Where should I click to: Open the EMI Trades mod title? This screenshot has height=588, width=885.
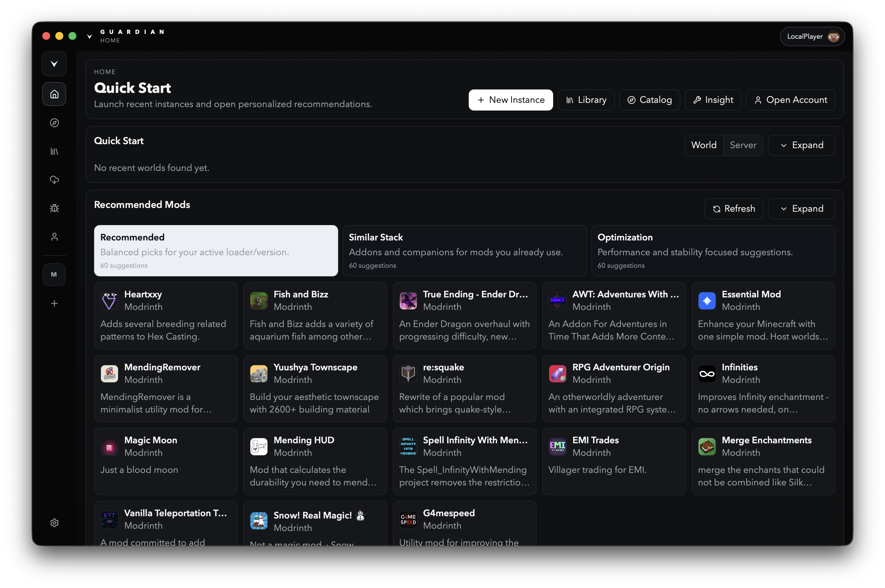click(x=595, y=440)
